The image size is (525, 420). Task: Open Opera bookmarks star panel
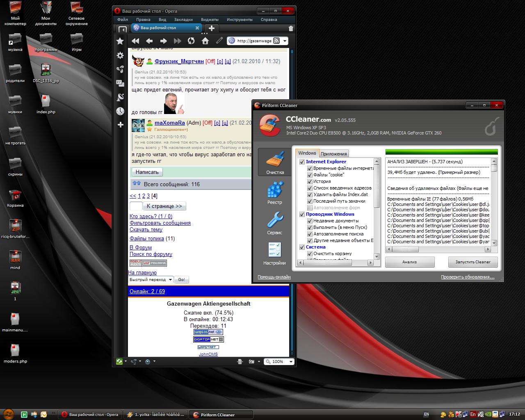point(120,41)
